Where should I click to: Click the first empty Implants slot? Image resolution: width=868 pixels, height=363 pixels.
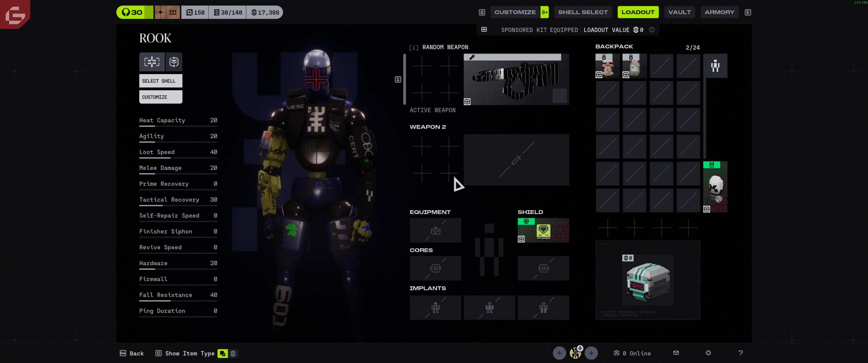click(x=435, y=307)
